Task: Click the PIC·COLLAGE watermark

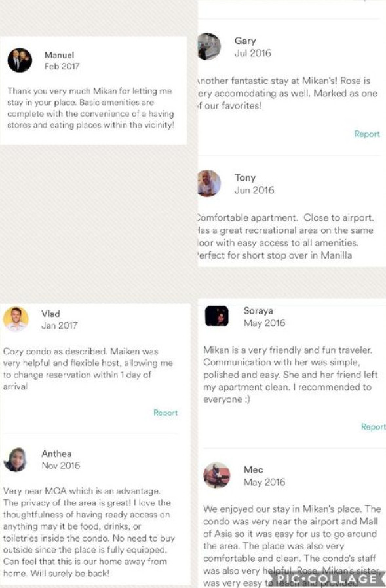Action: tap(326, 579)
